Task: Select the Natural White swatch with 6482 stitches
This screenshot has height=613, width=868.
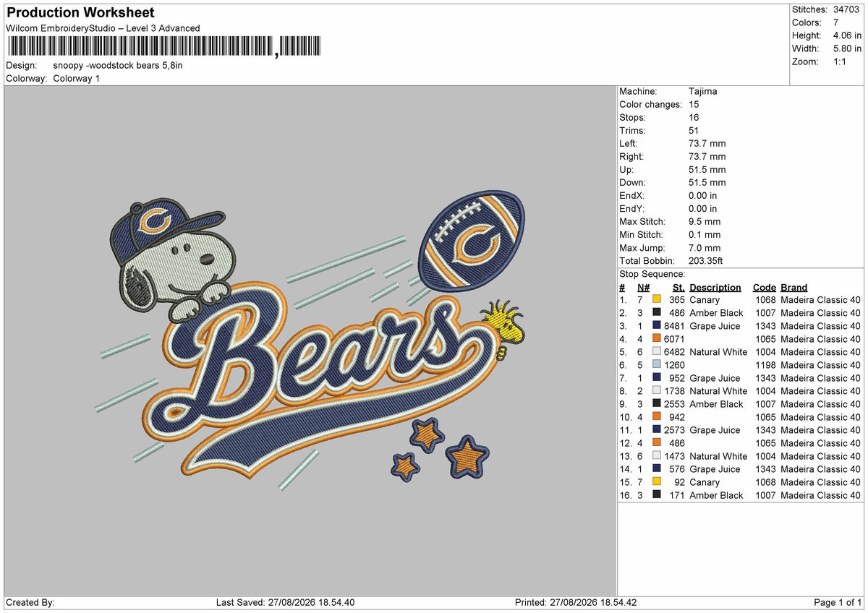Action: 657,352
